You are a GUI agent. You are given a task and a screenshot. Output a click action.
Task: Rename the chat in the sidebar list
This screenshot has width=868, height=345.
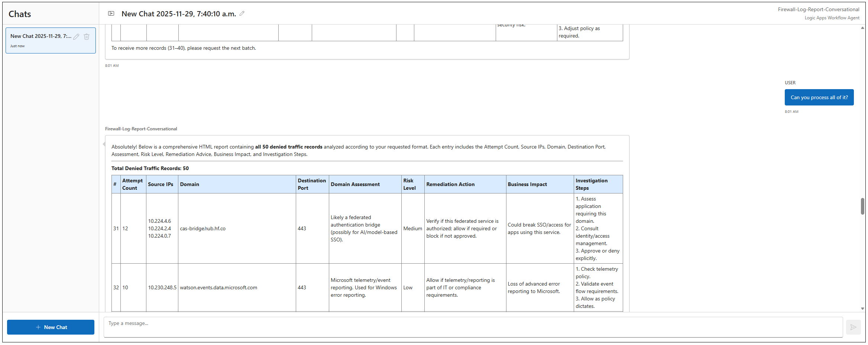[76, 37]
